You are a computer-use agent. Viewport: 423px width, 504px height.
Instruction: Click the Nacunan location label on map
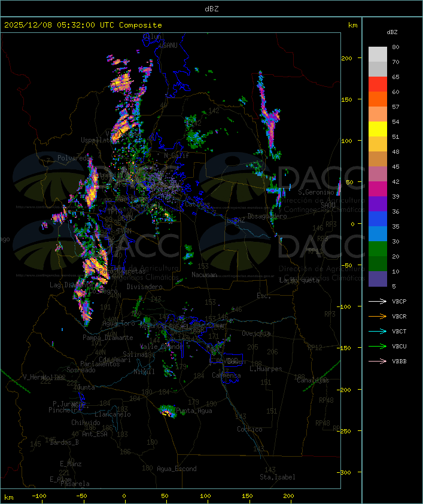click(x=204, y=275)
